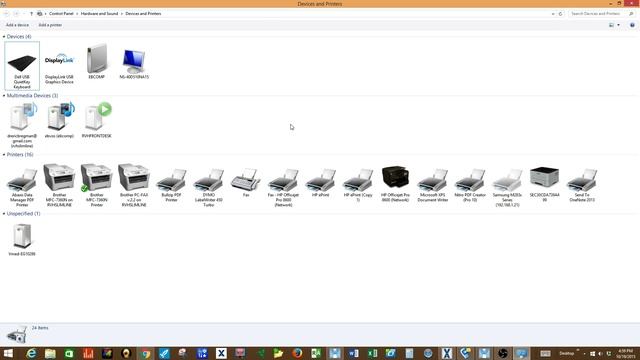The width and height of the screenshot is (640, 360).
Task: Select the device under Unspecified
Action: [x=22, y=240]
